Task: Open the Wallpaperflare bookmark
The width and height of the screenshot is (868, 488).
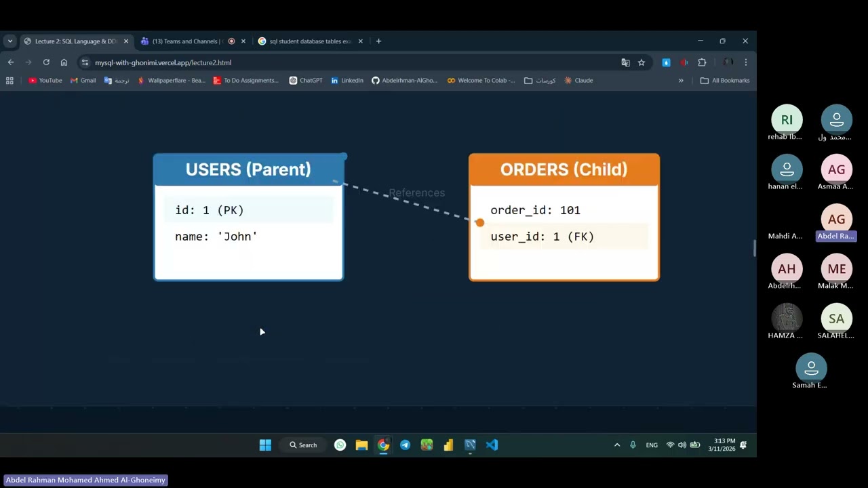Action: click(171, 81)
